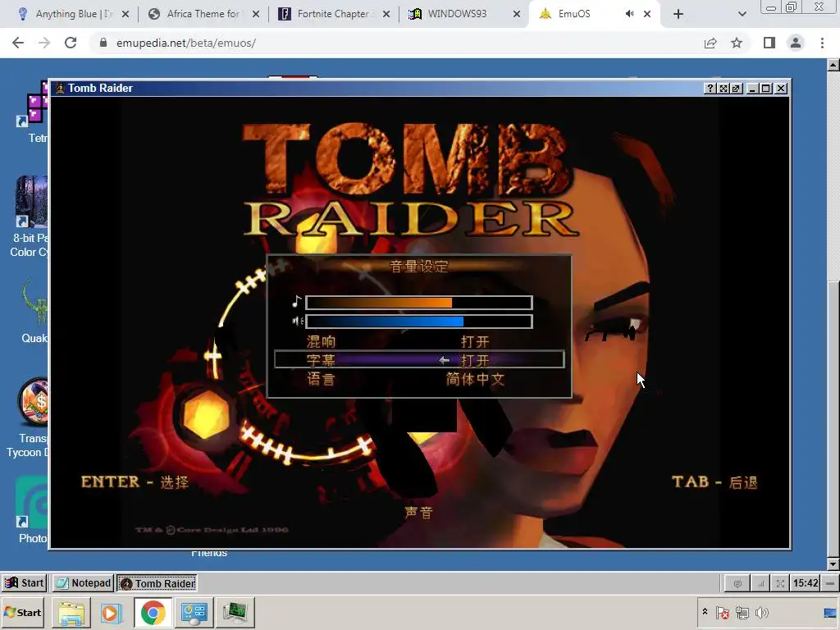This screenshot has width=840, height=630.
Task: Bookmark this page with star icon
Action: pyautogui.click(x=737, y=43)
